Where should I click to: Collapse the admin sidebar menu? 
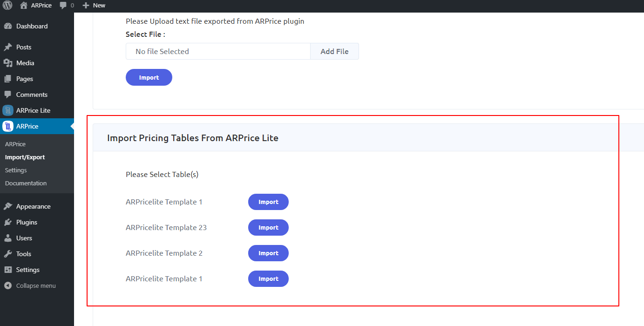(x=30, y=285)
